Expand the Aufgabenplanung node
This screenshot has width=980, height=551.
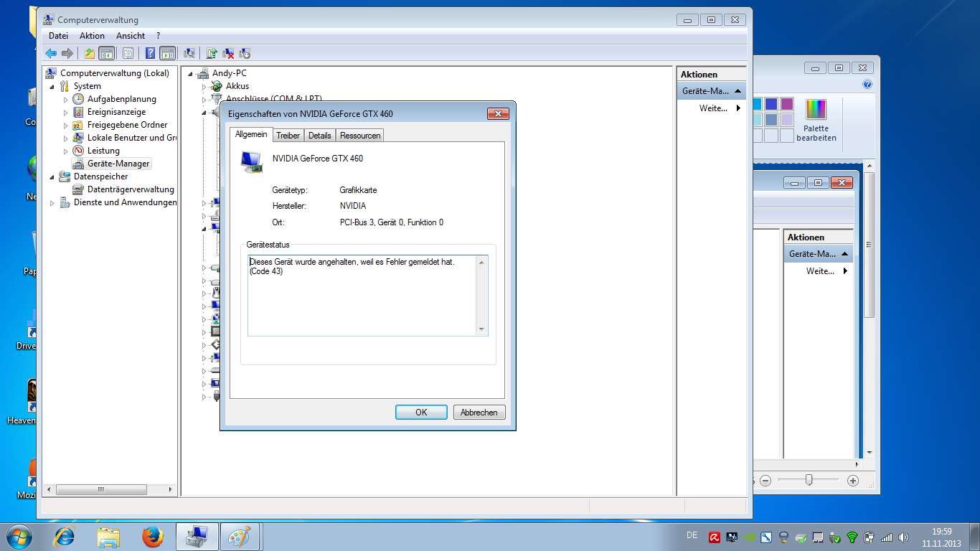point(65,99)
